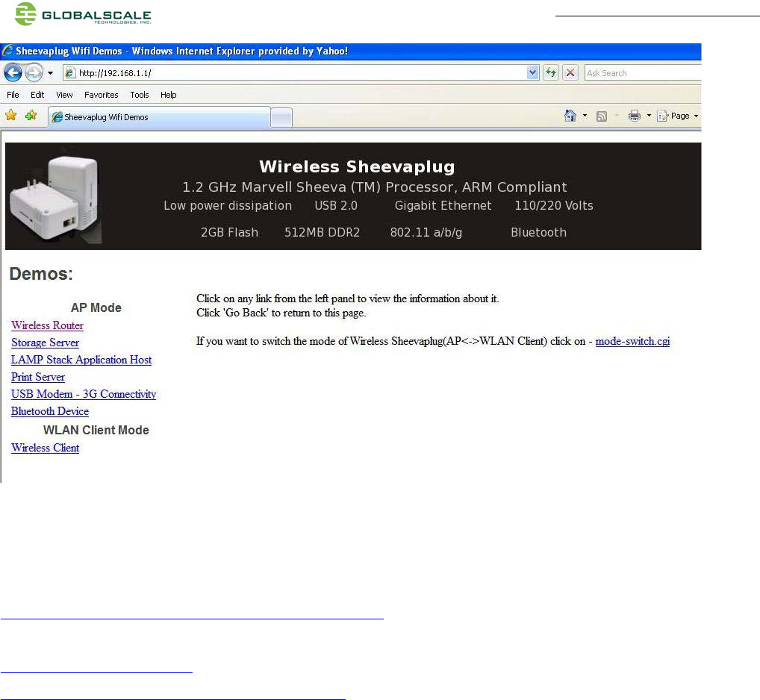Click the Ask Search input box
The image size is (760, 700).
(643, 73)
